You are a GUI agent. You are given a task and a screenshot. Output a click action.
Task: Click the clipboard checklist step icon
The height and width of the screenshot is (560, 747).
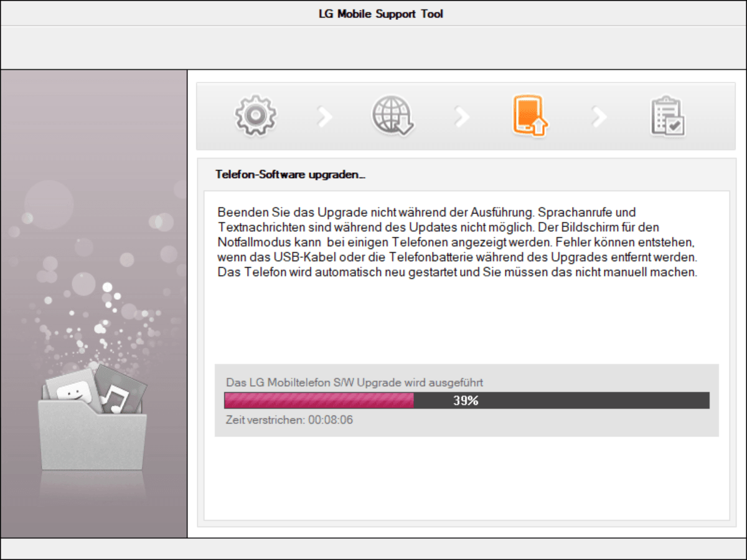pos(667,116)
